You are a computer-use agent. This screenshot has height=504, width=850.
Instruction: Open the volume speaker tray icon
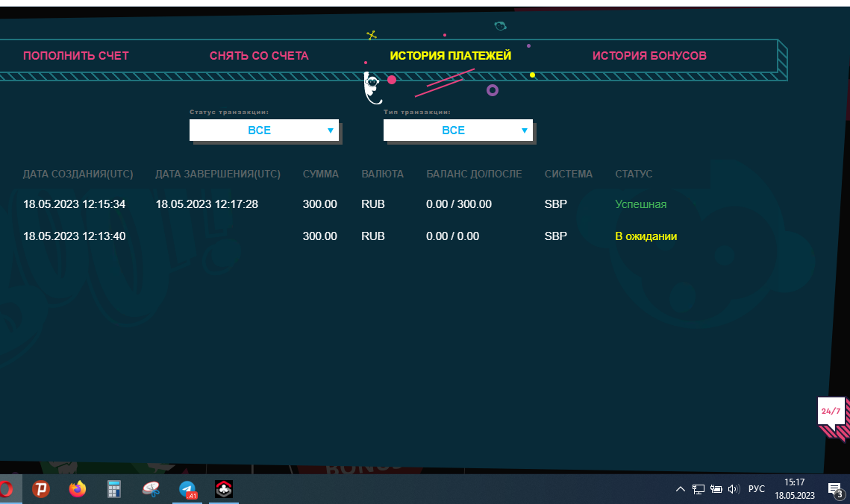(734, 489)
